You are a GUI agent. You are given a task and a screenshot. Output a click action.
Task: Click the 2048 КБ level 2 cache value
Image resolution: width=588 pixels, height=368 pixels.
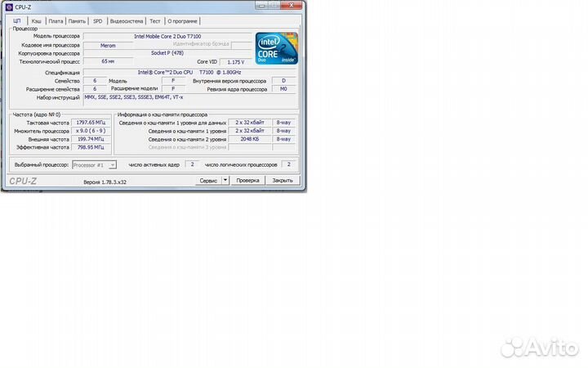[x=250, y=139]
